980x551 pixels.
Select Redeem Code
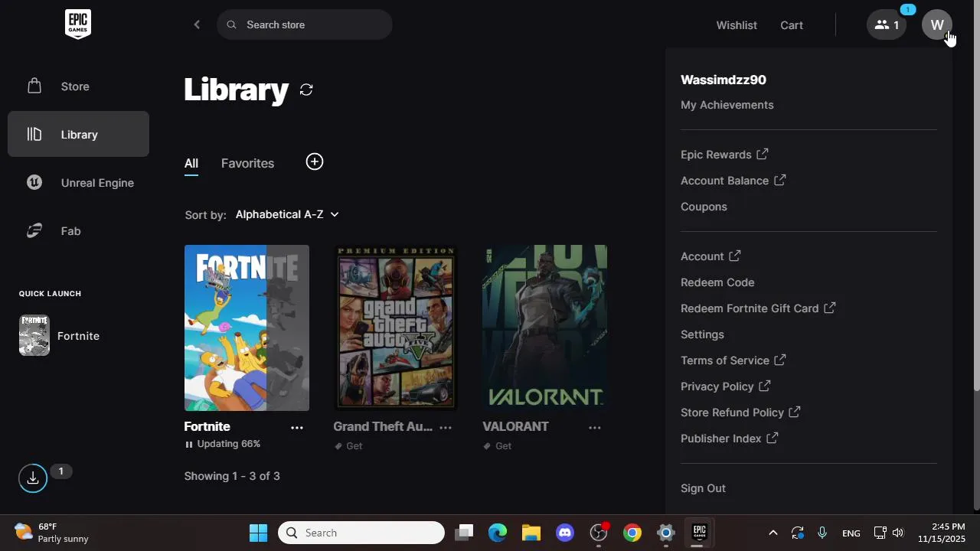(717, 282)
